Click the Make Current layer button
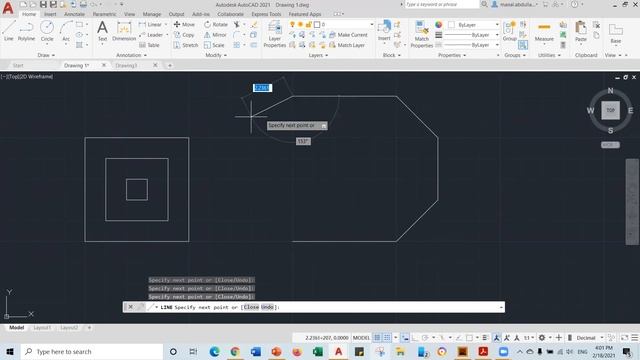Viewport: 640px width, 360px height. point(348,35)
